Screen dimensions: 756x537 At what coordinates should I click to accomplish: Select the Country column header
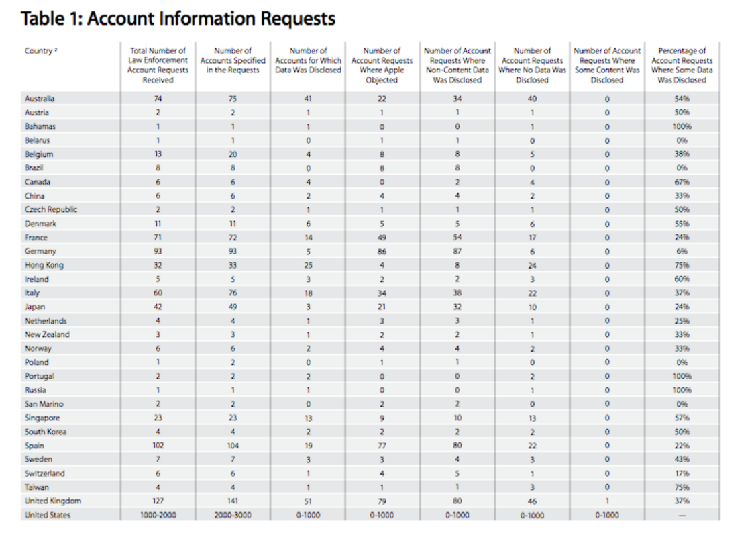click(40, 51)
